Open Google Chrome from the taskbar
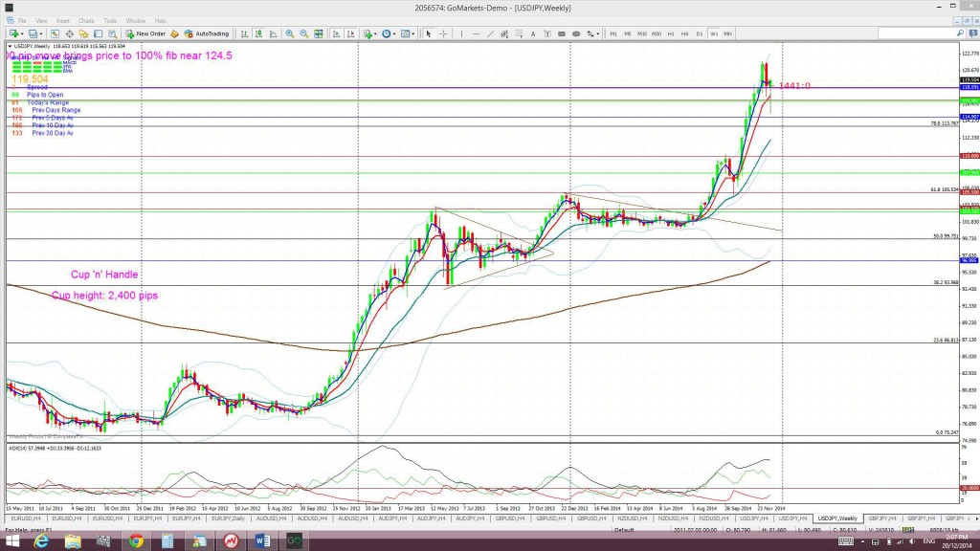The image size is (980, 551). pos(136,541)
